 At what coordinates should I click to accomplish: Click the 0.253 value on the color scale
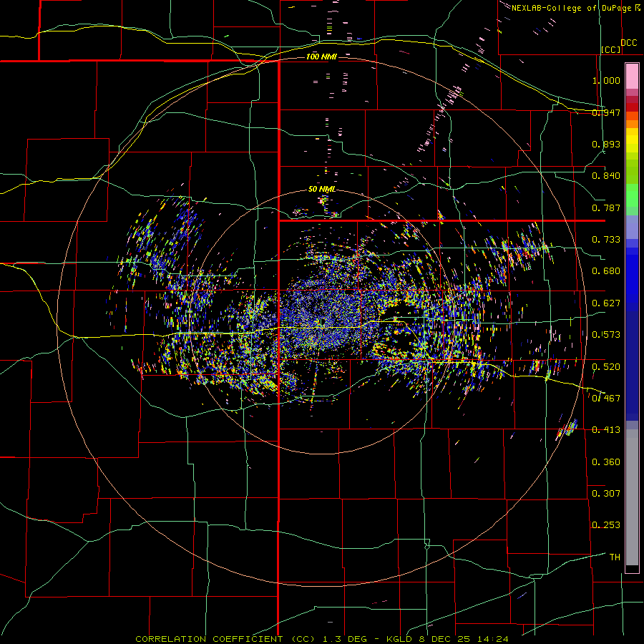[606, 525]
